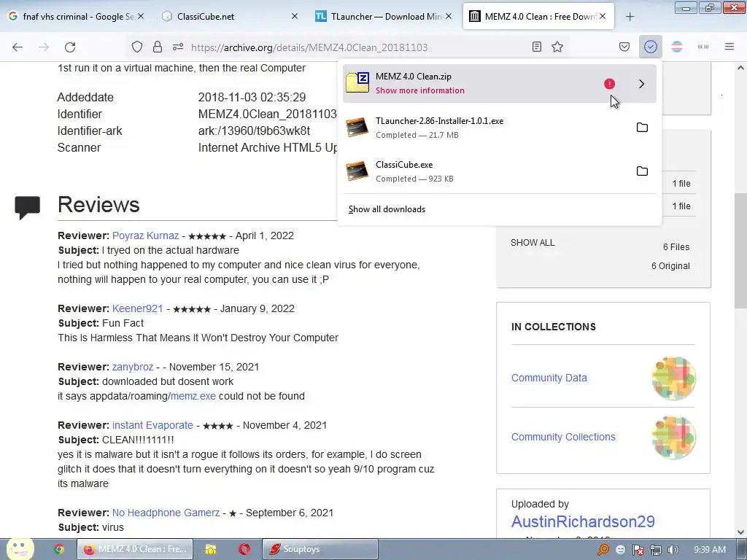Open the site permissions icon in the address bar

[x=178, y=47]
